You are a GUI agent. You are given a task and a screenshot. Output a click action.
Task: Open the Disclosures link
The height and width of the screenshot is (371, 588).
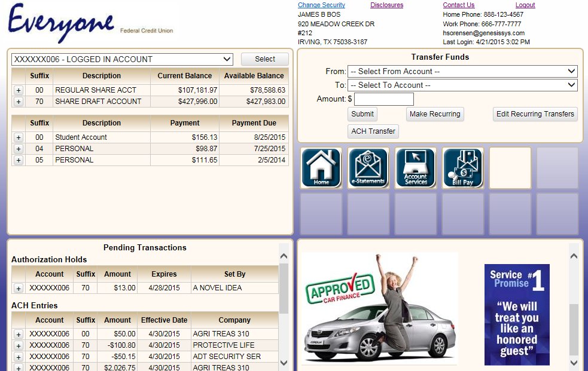coord(386,5)
